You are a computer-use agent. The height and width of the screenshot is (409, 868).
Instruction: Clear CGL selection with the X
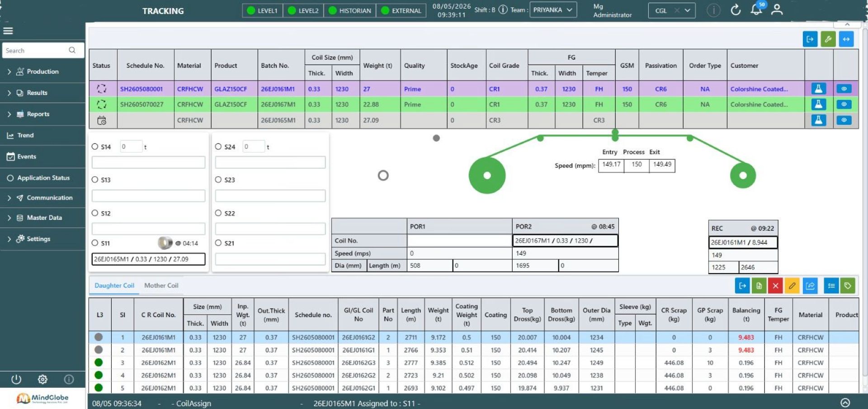pyautogui.click(x=677, y=10)
